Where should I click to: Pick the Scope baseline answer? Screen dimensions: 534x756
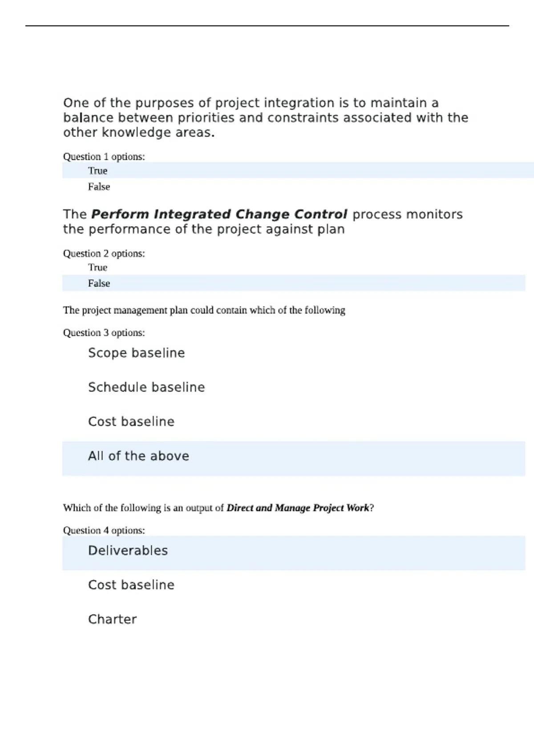click(x=136, y=353)
